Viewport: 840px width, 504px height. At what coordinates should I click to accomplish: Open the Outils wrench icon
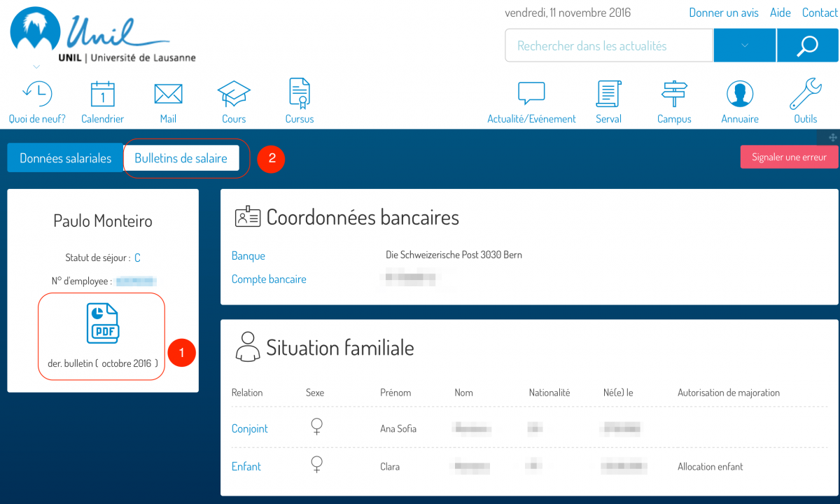805,94
